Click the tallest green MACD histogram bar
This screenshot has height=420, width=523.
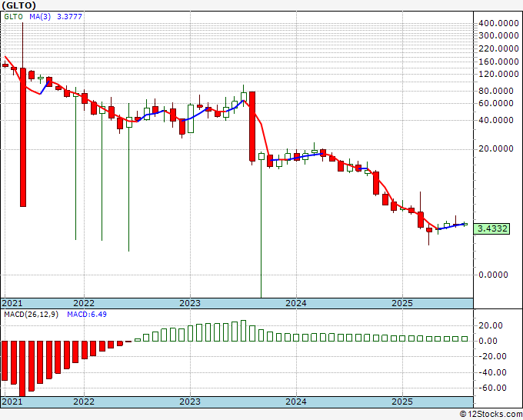click(244, 331)
